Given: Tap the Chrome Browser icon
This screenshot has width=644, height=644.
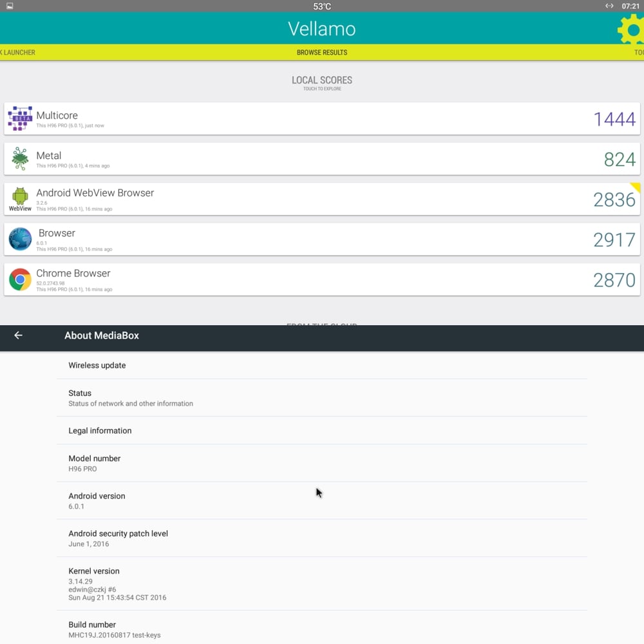Looking at the screenshot, I should (x=20, y=279).
